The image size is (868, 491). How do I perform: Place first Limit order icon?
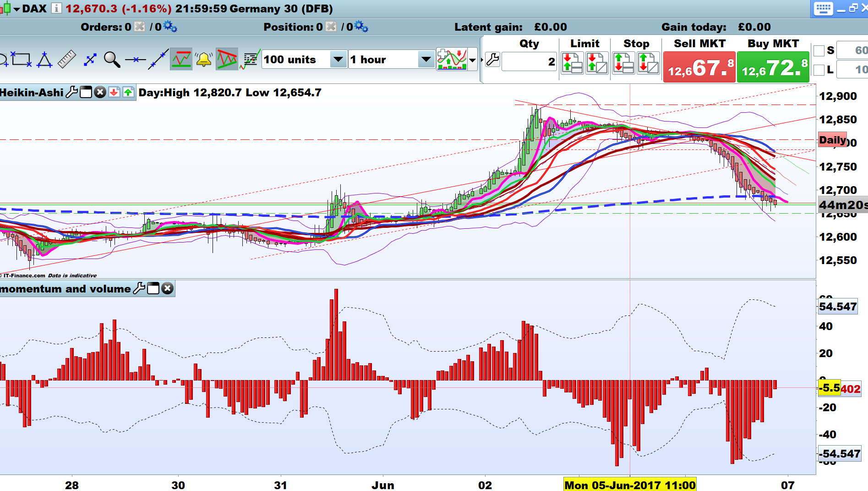tap(572, 63)
